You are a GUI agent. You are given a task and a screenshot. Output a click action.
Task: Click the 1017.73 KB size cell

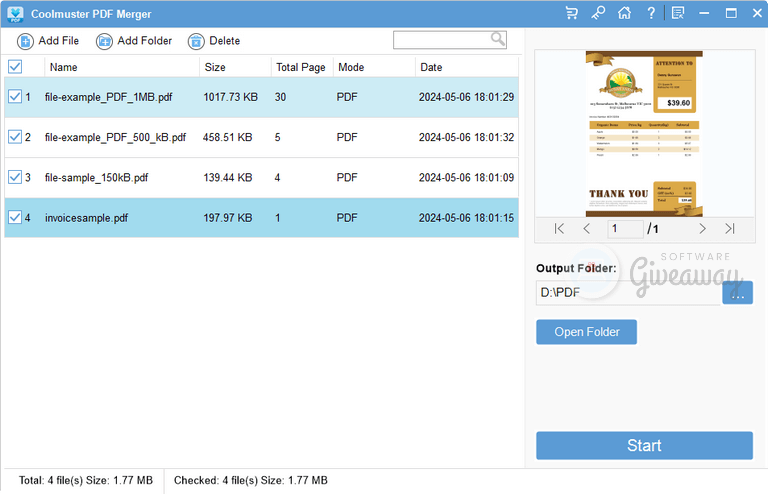coord(230,97)
